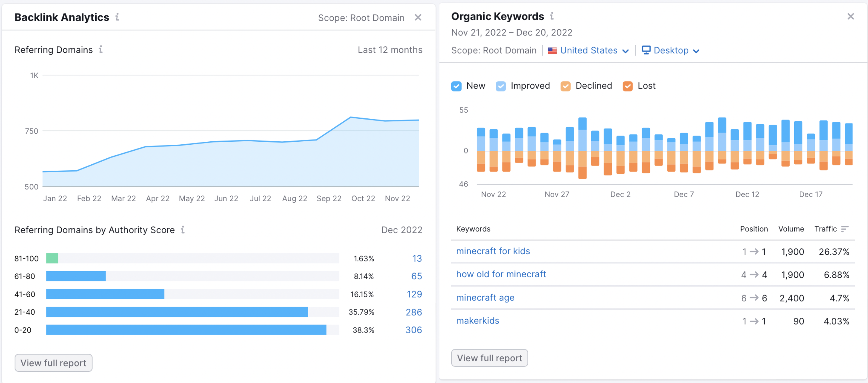
Task: Click the Backlink Analytics info icon
Action: 117,17
